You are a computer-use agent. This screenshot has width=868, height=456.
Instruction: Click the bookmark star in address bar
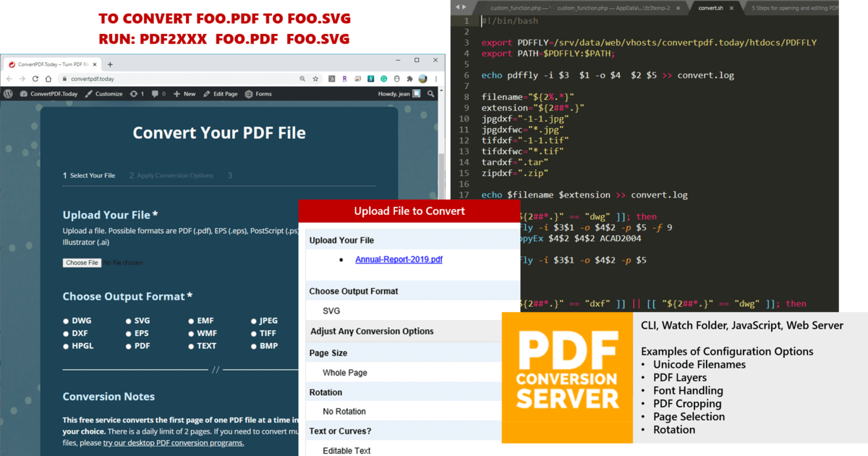(x=315, y=78)
